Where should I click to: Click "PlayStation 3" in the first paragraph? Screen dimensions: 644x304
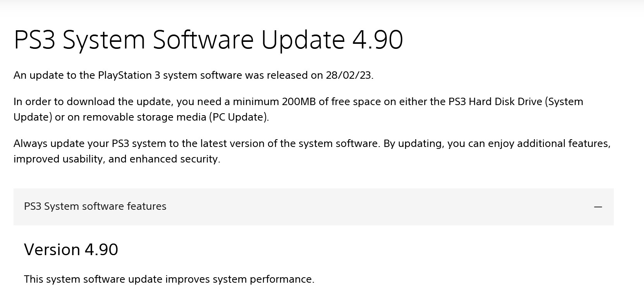point(129,75)
